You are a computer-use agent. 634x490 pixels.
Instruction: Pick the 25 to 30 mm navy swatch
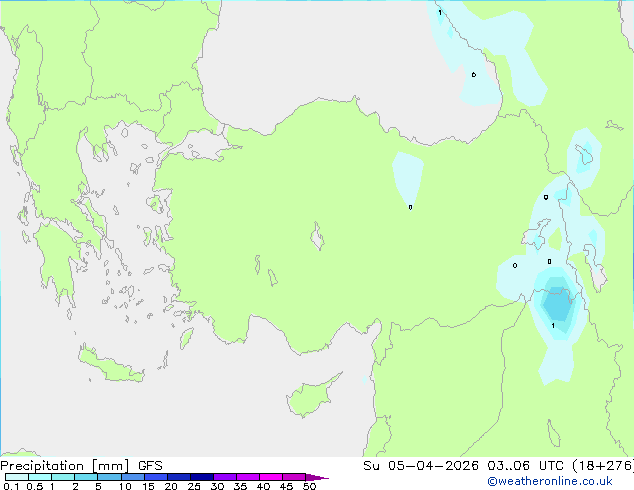pyautogui.click(x=202, y=477)
